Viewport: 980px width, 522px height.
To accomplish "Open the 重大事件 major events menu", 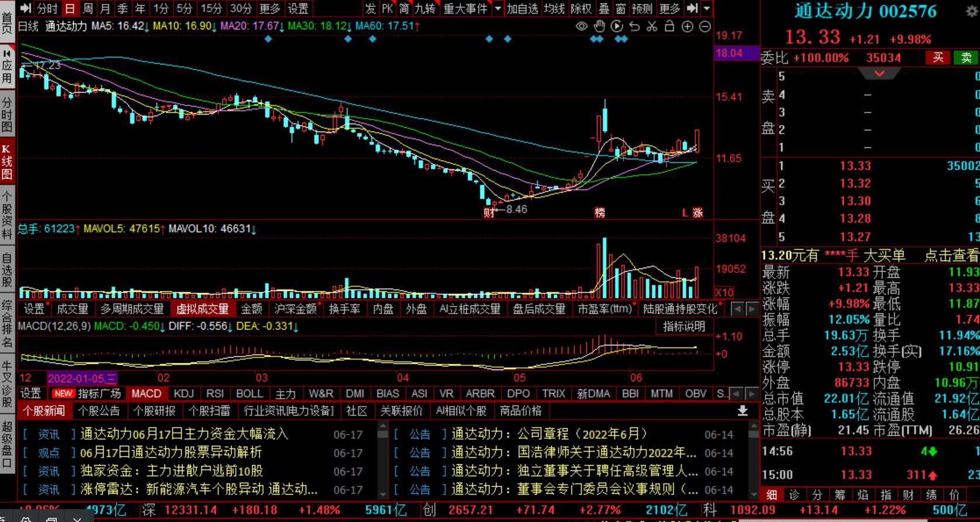I will tap(465, 8).
